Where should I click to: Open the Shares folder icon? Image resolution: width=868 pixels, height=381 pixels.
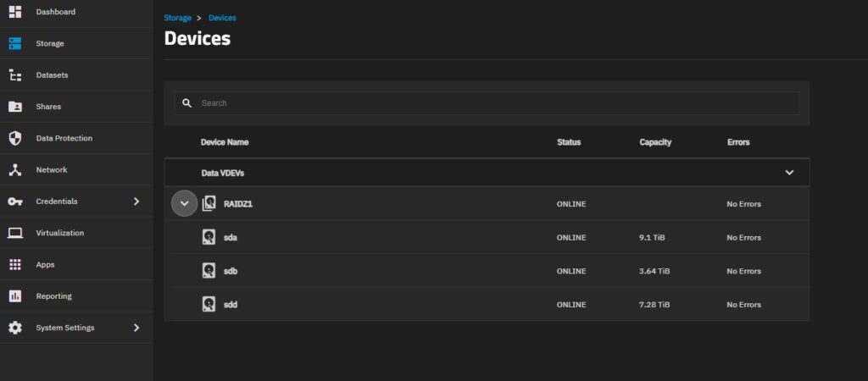15,107
